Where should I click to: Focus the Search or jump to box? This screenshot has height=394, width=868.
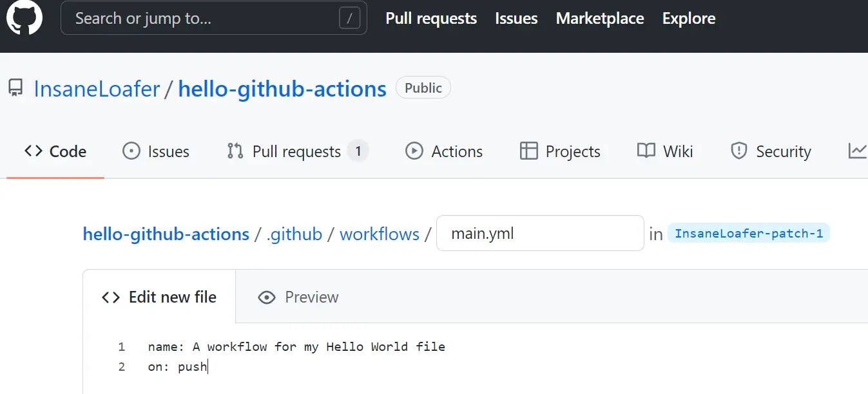click(x=206, y=19)
